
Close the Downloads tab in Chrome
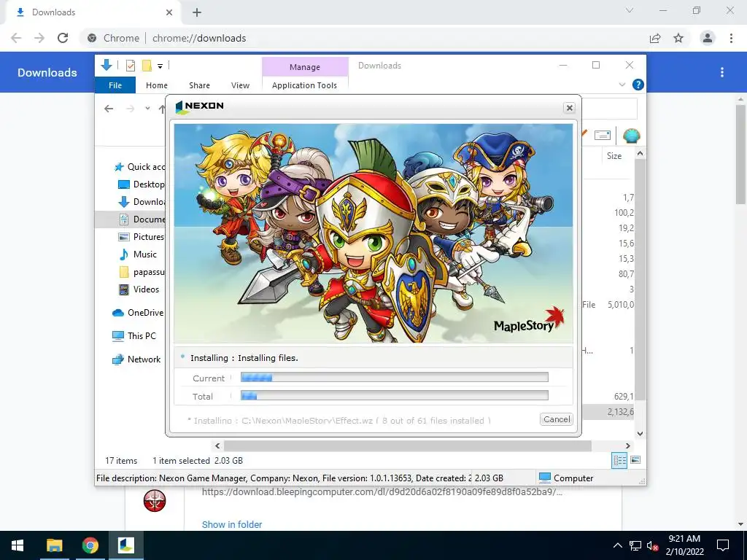(169, 12)
